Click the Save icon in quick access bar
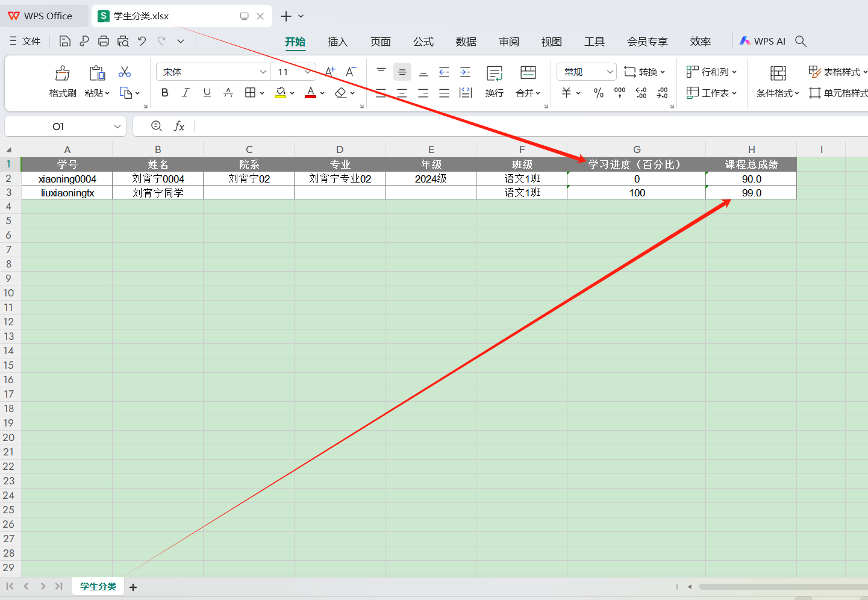This screenshot has height=600, width=868. click(65, 41)
